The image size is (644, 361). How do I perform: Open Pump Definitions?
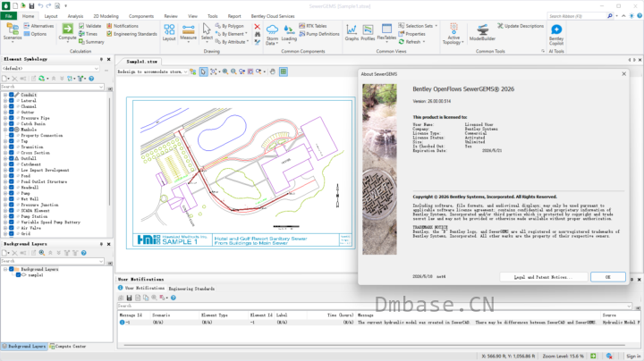tap(319, 34)
